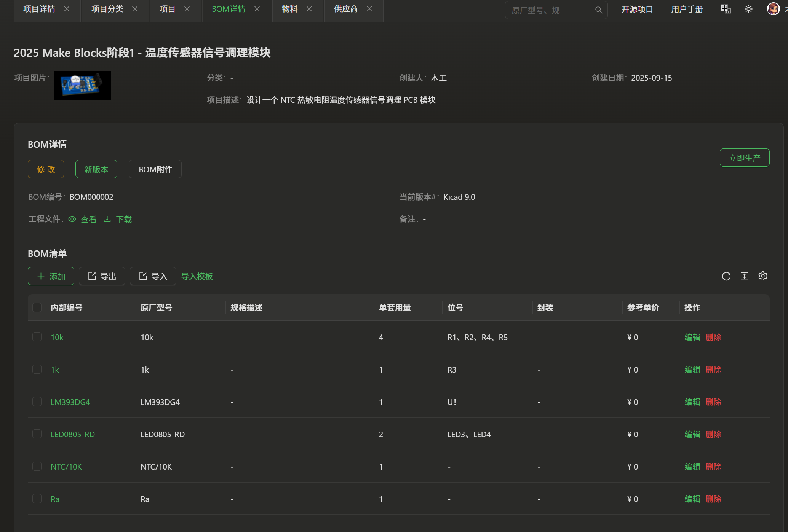788x532 pixels.
Task: Open the language translation icon
Action: (x=726, y=9)
